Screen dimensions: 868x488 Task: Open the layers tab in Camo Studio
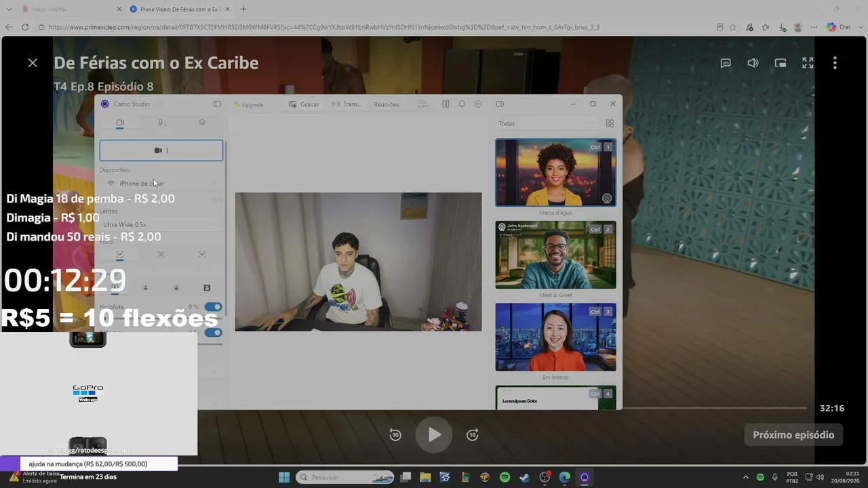pyautogui.click(x=201, y=123)
